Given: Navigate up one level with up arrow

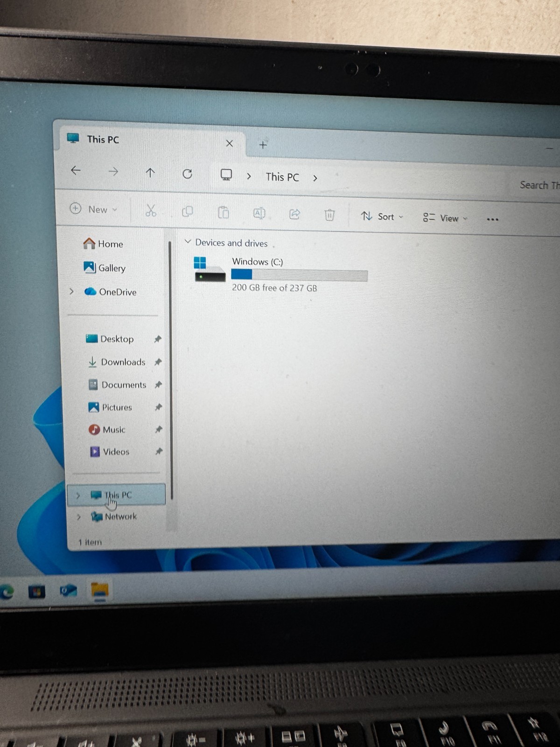Looking at the screenshot, I should pyautogui.click(x=150, y=173).
